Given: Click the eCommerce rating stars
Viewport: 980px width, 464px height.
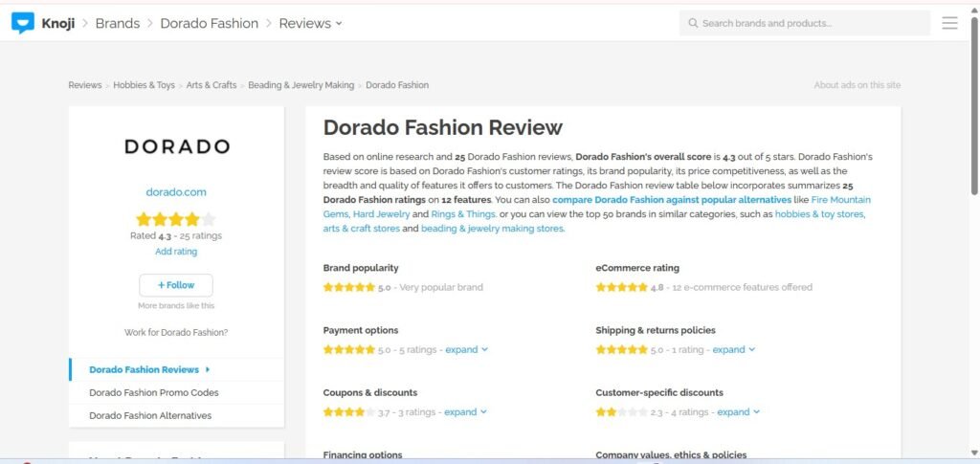Looking at the screenshot, I should click(621, 287).
